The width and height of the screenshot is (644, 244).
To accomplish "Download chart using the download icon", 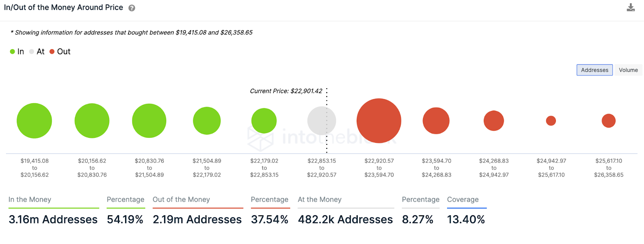I will [631, 8].
